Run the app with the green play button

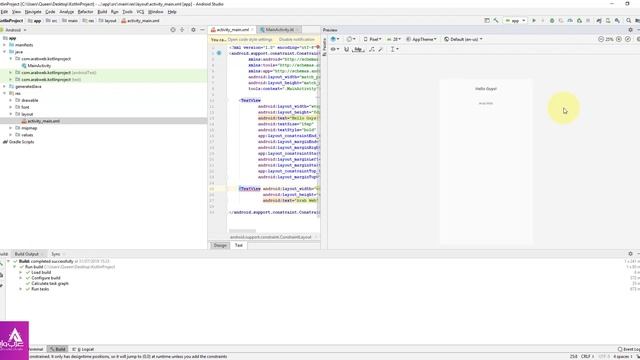(534, 20)
